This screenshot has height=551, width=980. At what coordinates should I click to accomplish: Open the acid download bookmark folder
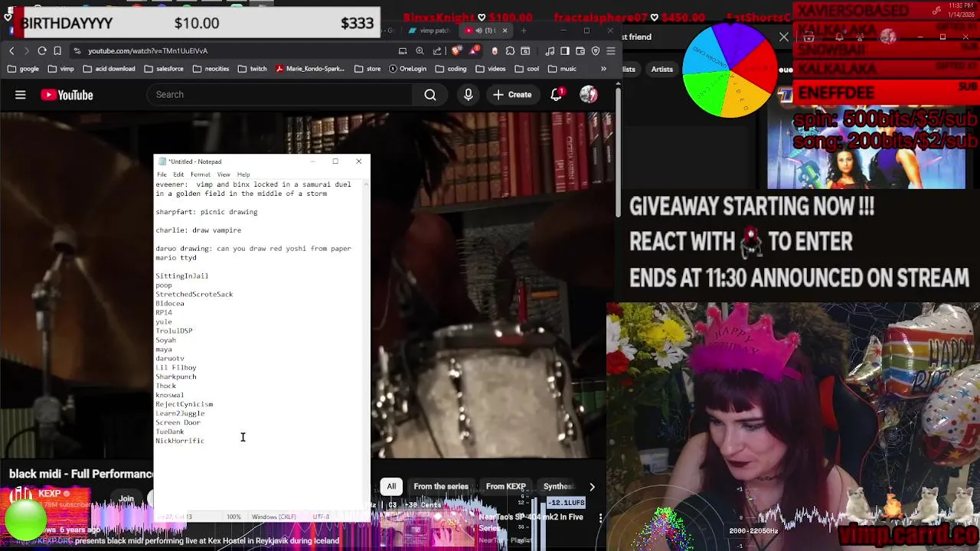pos(109,69)
